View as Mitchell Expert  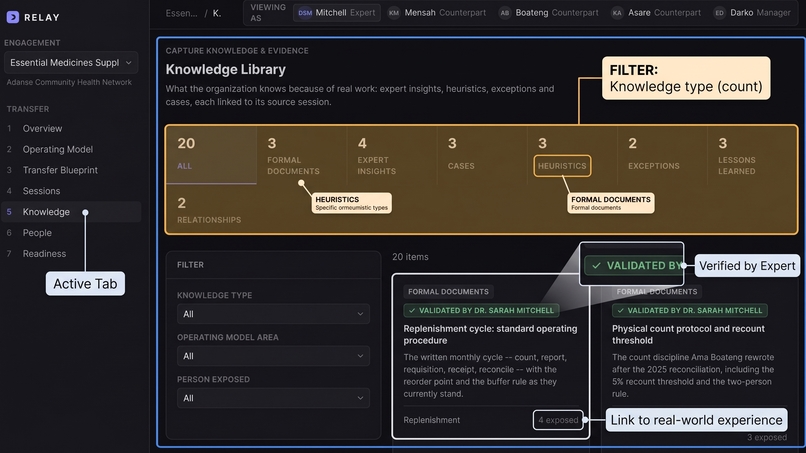[x=337, y=13]
